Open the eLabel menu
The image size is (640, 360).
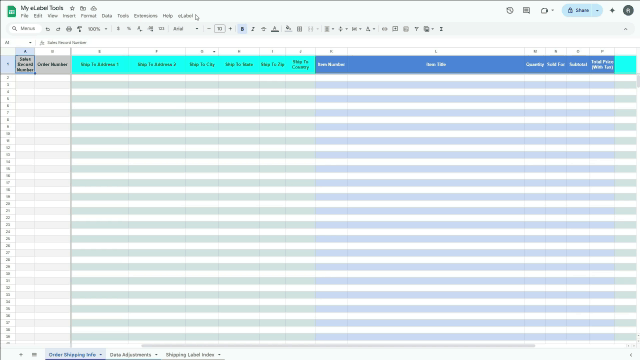(185, 16)
